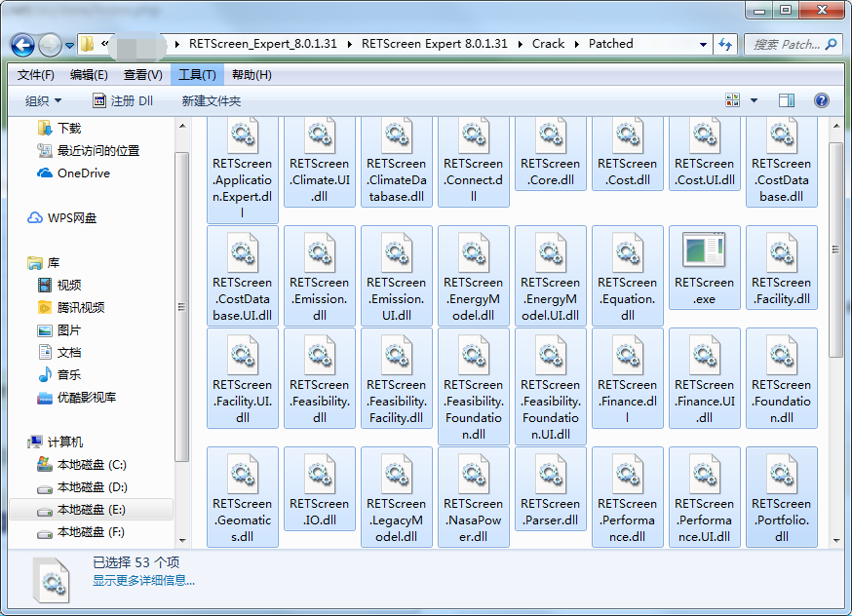The image size is (852, 616).
Task: Select RETScreen.LegacyModel.dll file
Action: click(397, 496)
